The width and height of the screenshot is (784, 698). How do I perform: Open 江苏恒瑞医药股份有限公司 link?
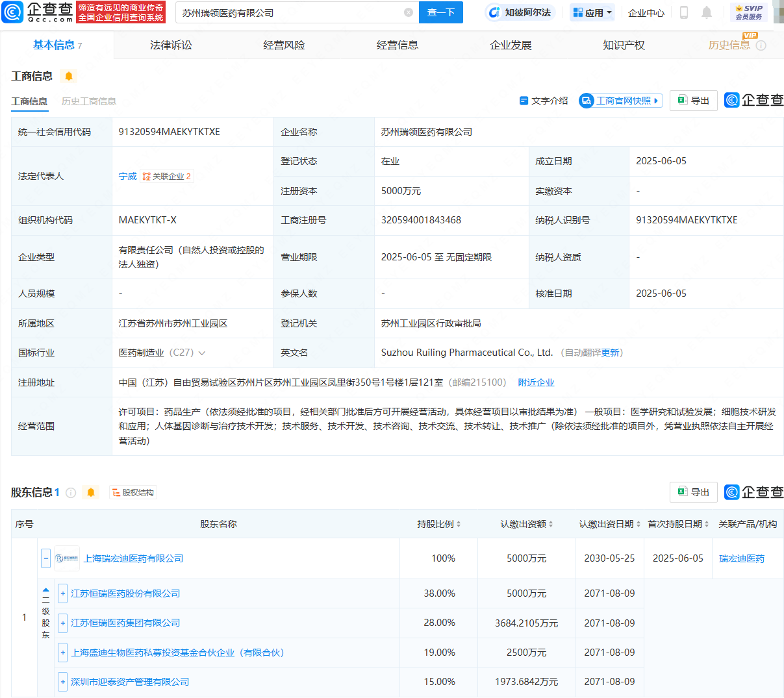pos(125,593)
